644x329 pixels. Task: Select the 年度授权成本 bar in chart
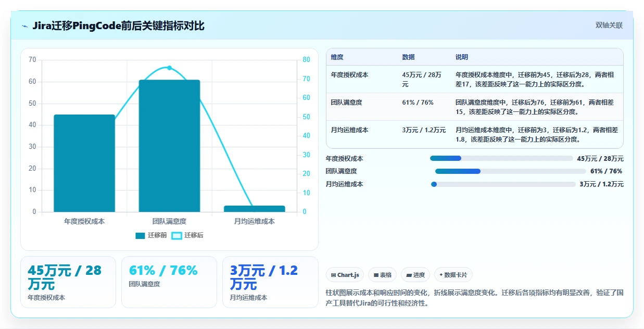pyautogui.click(x=84, y=163)
